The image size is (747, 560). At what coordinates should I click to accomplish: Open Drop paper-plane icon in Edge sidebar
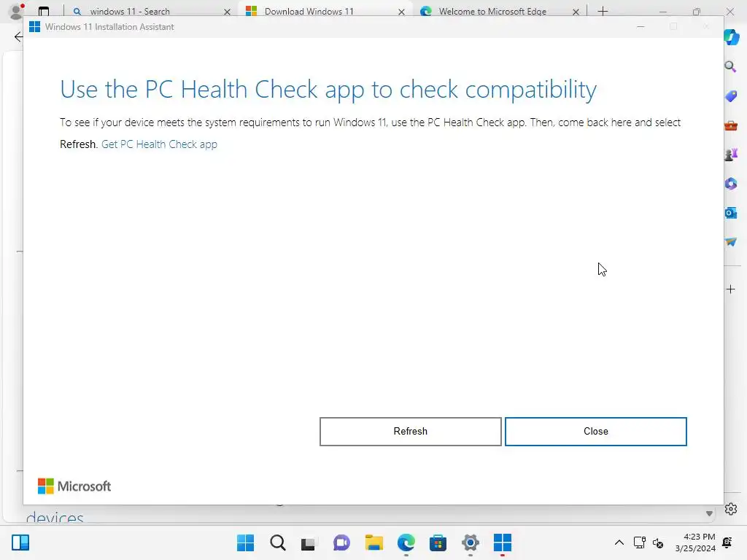pyautogui.click(x=731, y=242)
